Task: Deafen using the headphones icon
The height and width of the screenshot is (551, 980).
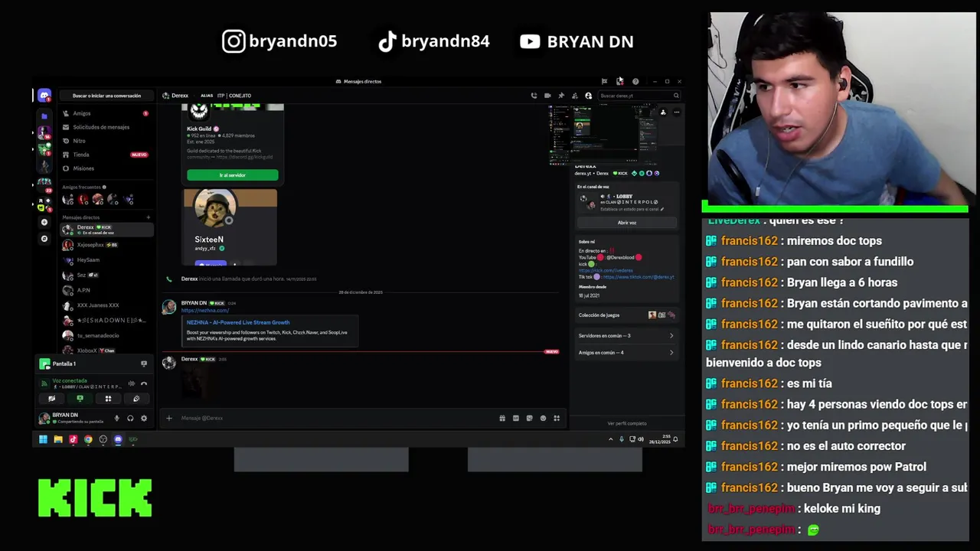Action: coord(130,418)
